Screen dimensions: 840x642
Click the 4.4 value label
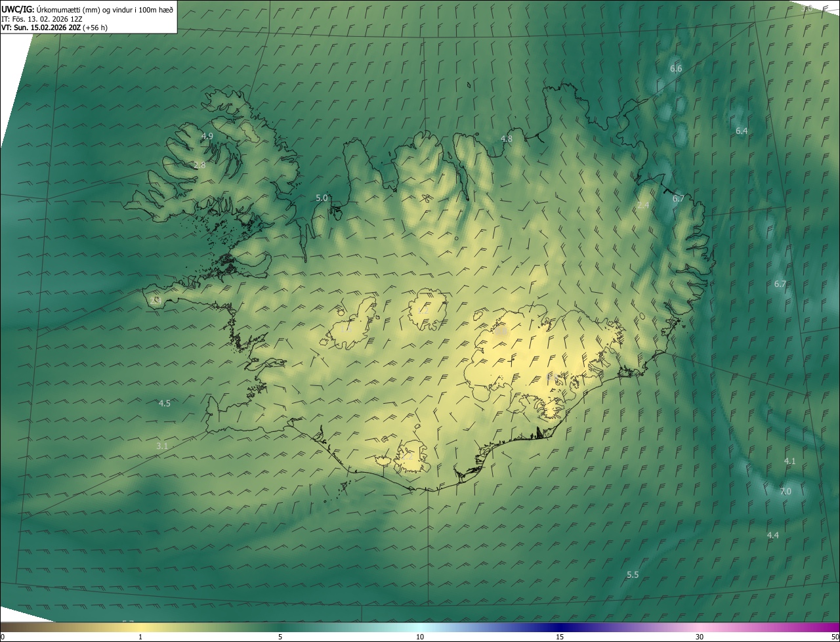pos(773,535)
